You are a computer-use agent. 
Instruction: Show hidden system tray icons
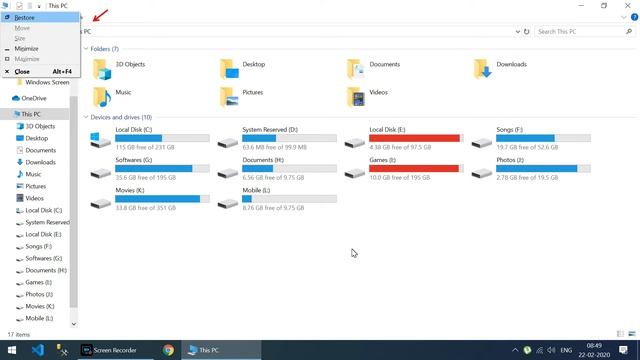(515, 350)
